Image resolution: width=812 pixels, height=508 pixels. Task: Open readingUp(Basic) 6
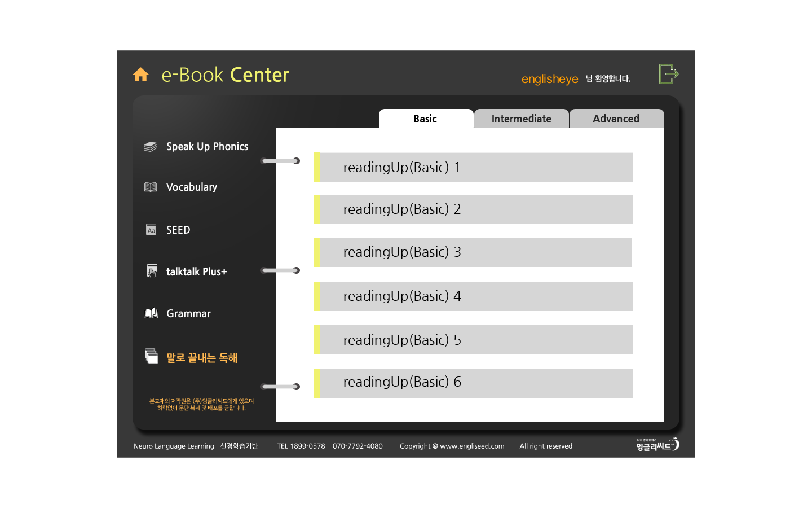coord(474,383)
